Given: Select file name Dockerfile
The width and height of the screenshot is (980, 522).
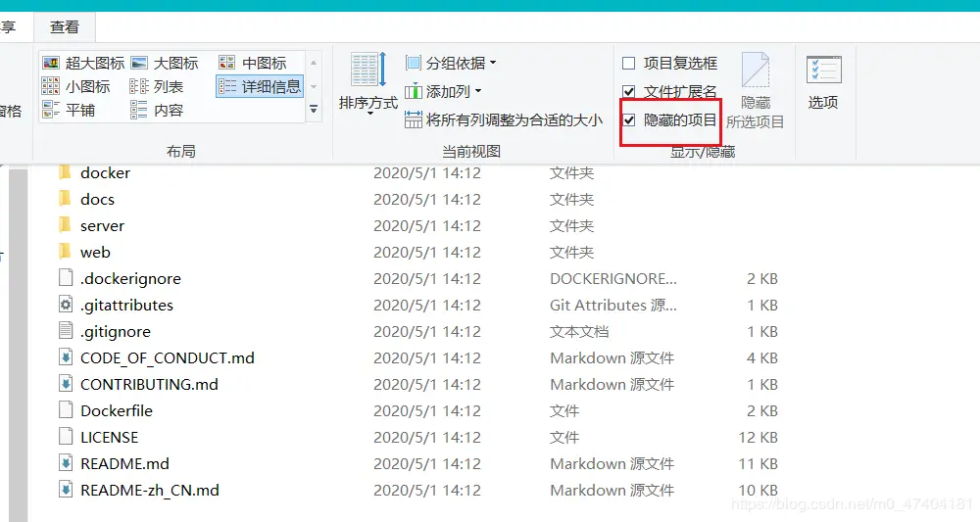Looking at the screenshot, I should click(117, 411).
